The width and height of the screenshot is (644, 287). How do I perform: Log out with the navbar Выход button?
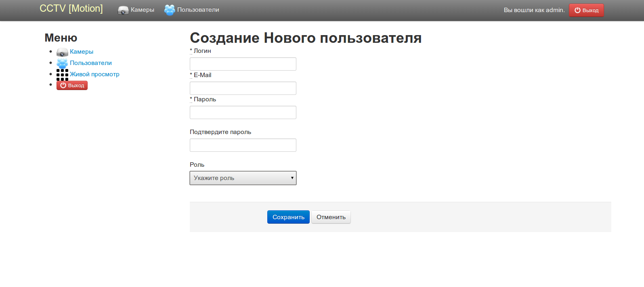[586, 10]
